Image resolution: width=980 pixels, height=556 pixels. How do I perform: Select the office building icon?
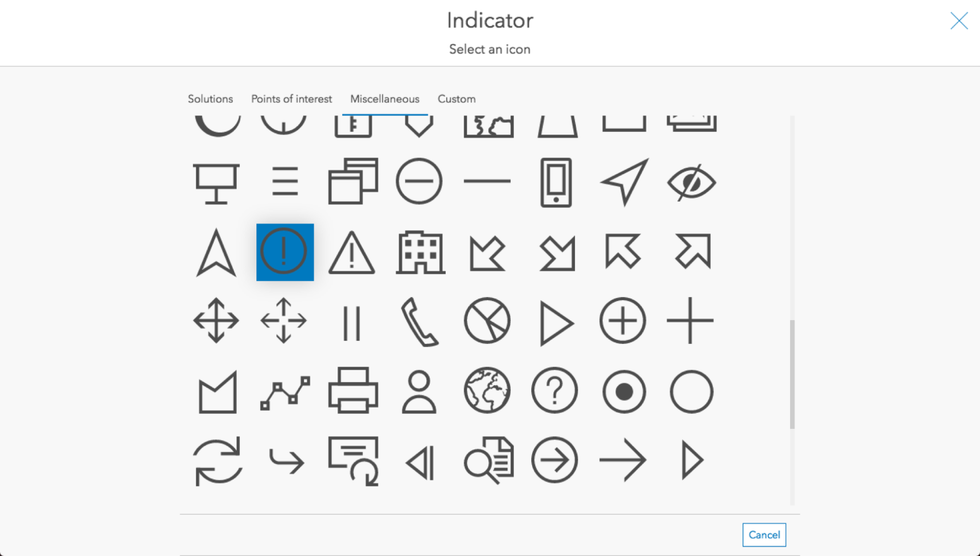[420, 252]
